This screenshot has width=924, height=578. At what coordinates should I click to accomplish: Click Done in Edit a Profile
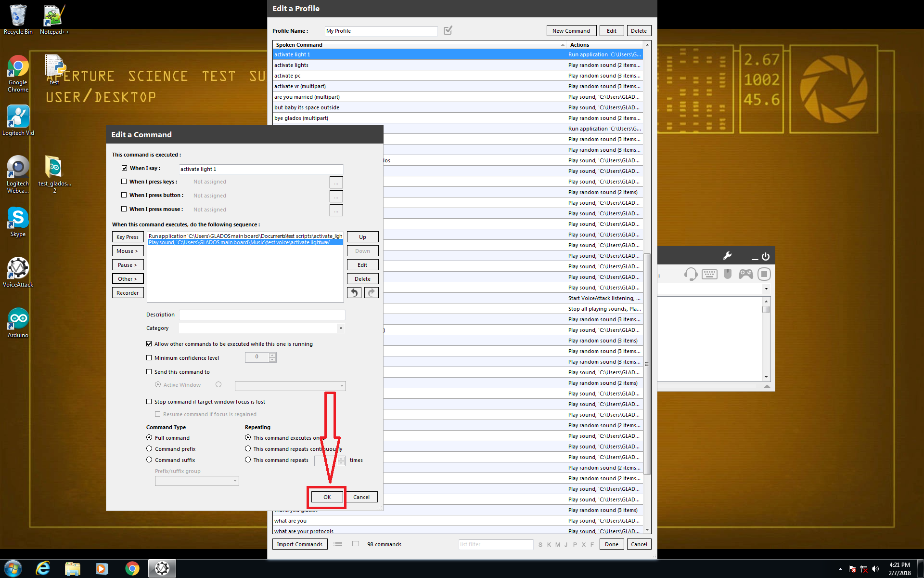pyautogui.click(x=612, y=544)
